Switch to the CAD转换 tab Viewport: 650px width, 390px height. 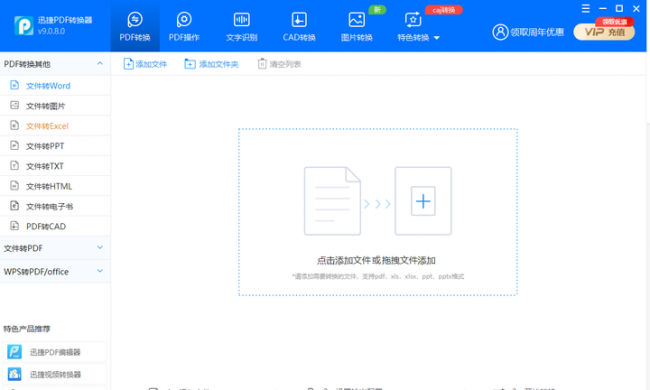(x=299, y=27)
